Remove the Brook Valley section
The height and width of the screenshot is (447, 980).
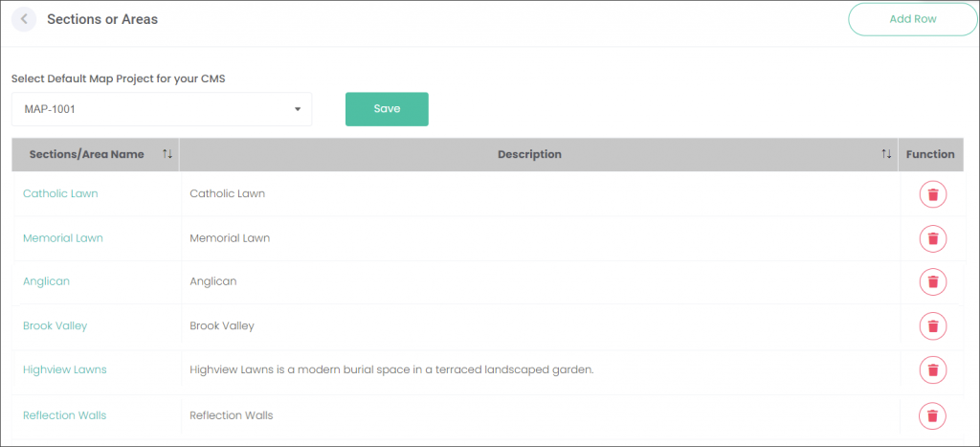tap(932, 325)
